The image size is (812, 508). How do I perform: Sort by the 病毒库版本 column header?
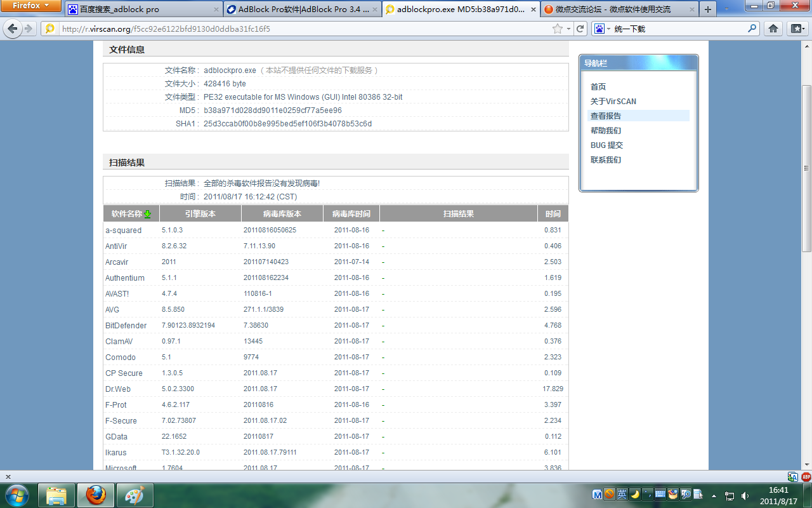(x=282, y=214)
